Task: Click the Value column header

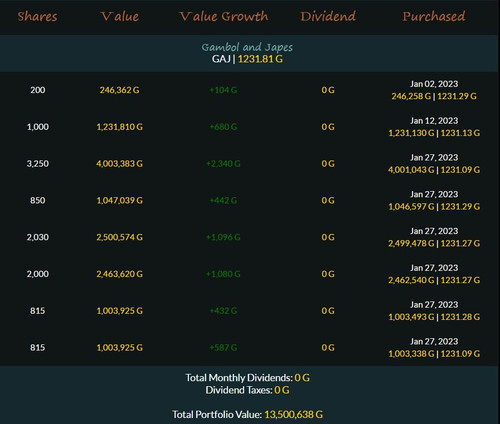Action: click(120, 16)
